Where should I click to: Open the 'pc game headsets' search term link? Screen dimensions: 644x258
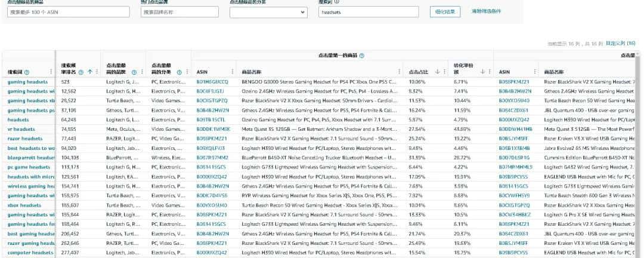tap(29, 167)
